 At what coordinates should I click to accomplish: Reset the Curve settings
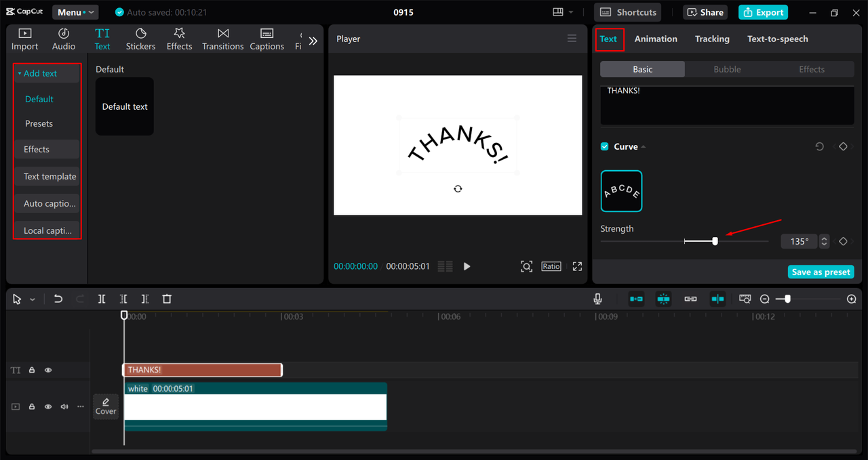click(x=819, y=146)
